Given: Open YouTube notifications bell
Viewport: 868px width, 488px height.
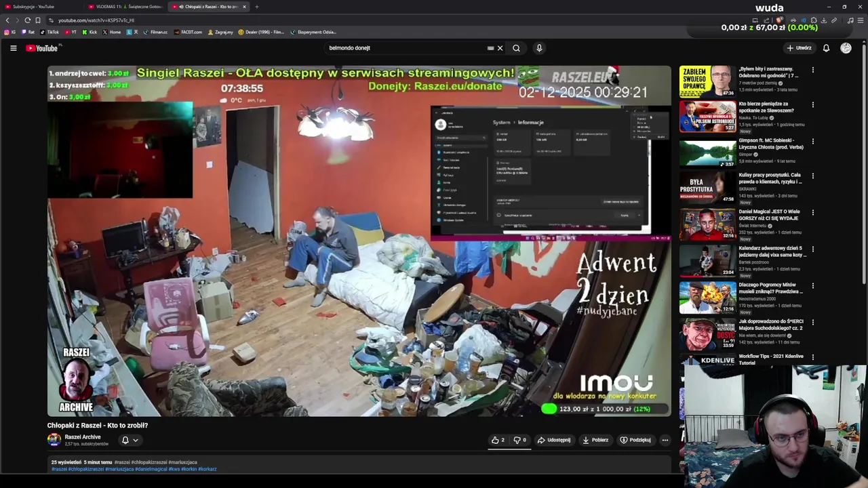Looking at the screenshot, I should click(x=826, y=48).
